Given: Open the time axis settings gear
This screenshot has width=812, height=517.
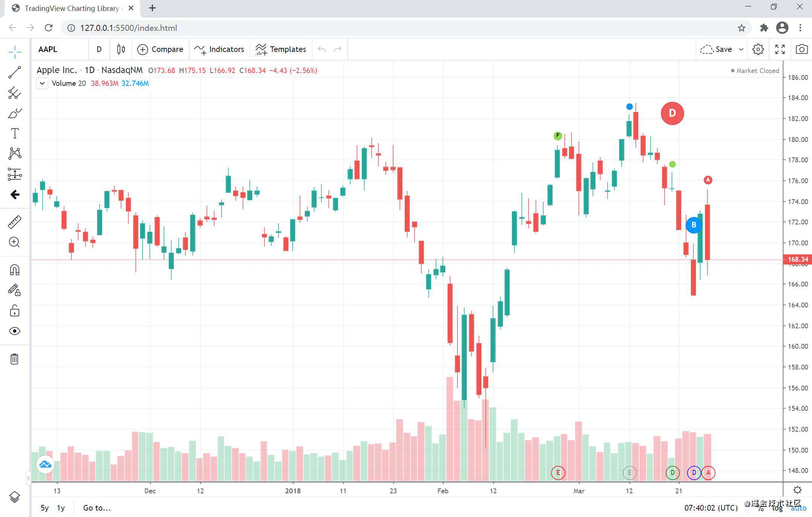Looking at the screenshot, I should pos(797,490).
